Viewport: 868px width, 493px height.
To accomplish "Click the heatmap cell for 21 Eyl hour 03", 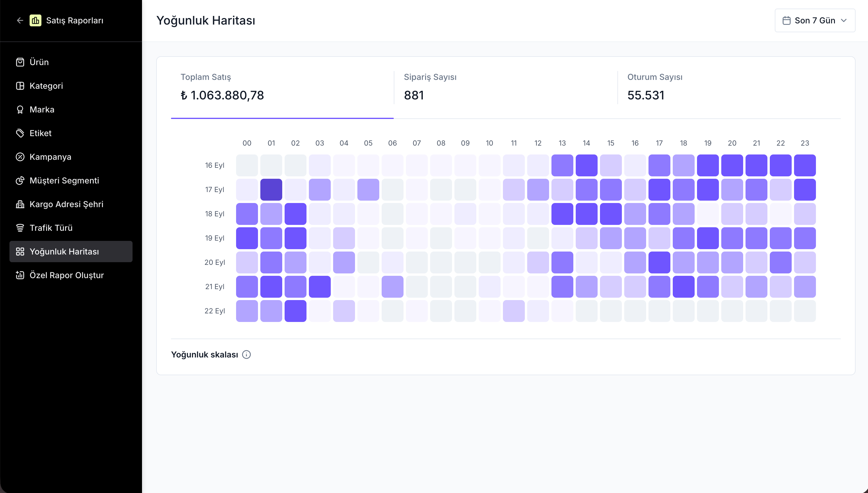I will (x=320, y=287).
